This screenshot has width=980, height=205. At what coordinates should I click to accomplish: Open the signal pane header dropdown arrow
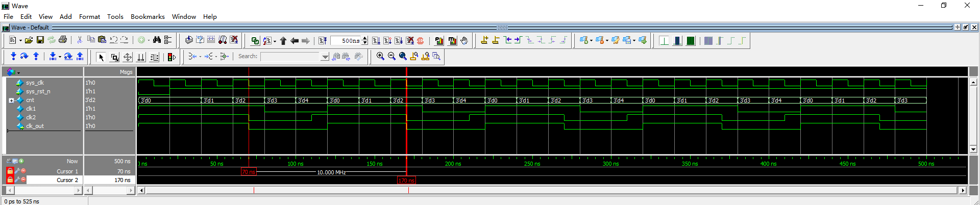(x=19, y=72)
